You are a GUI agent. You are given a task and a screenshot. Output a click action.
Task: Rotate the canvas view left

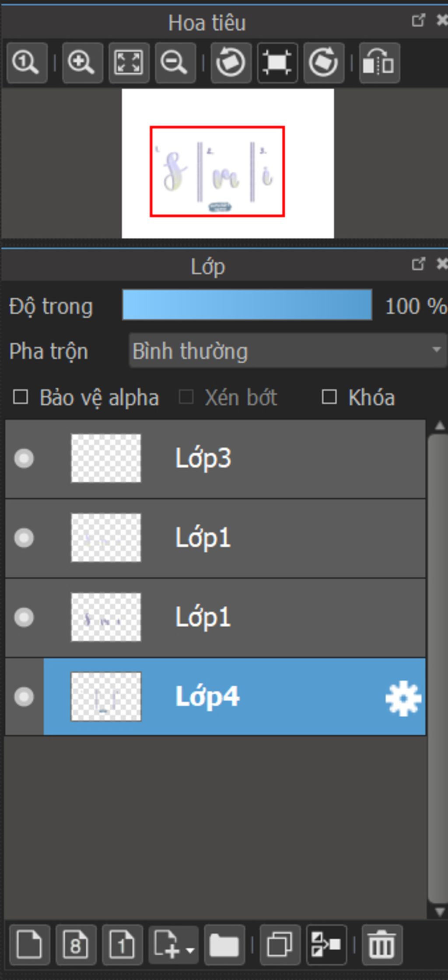[231, 63]
